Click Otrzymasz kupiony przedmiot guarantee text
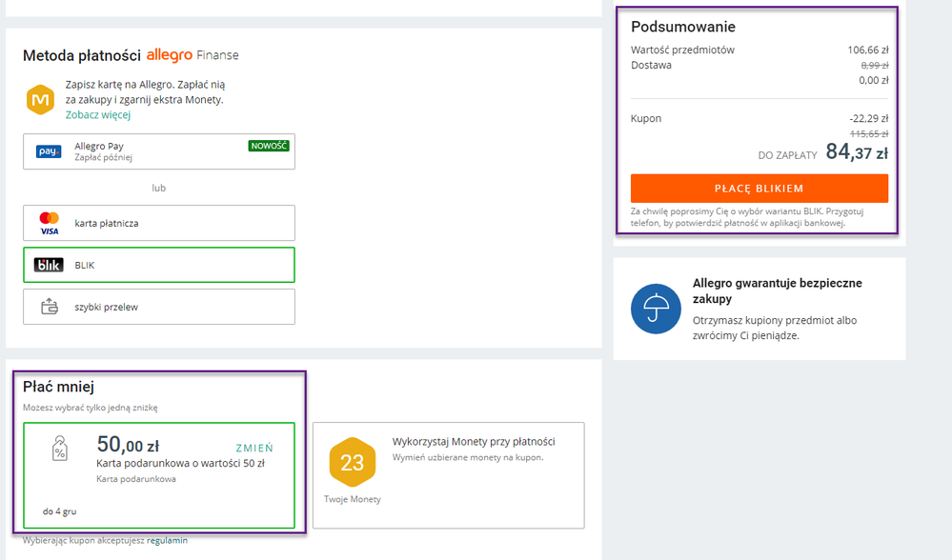The image size is (952, 560). pos(775,328)
